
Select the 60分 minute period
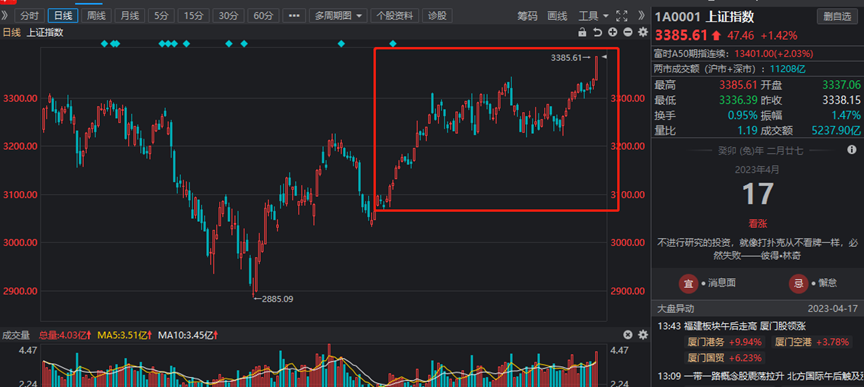263,15
